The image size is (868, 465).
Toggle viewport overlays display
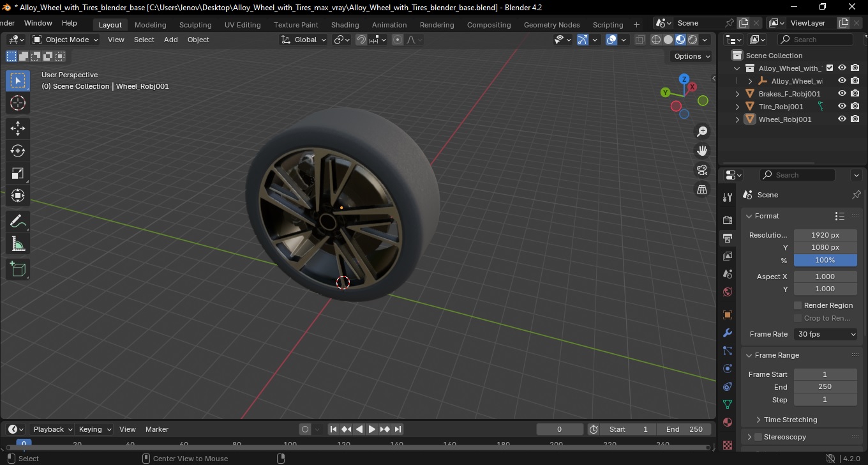pos(611,40)
